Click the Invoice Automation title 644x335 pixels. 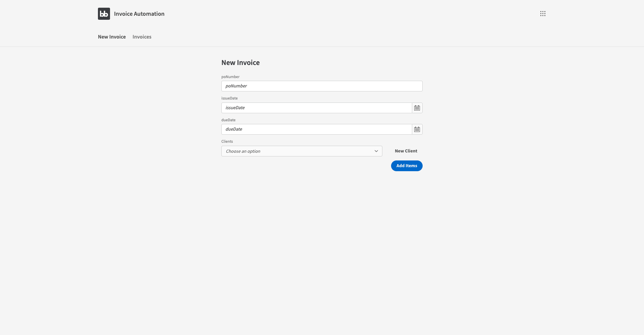tap(139, 14)
